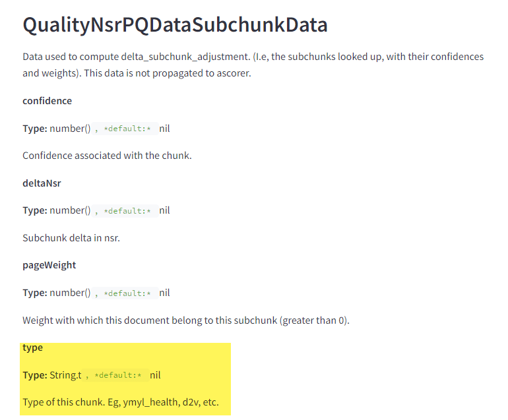Click the number() type under confidence
508x420 pixels.
pyautogui.click(x=70, y=129)
